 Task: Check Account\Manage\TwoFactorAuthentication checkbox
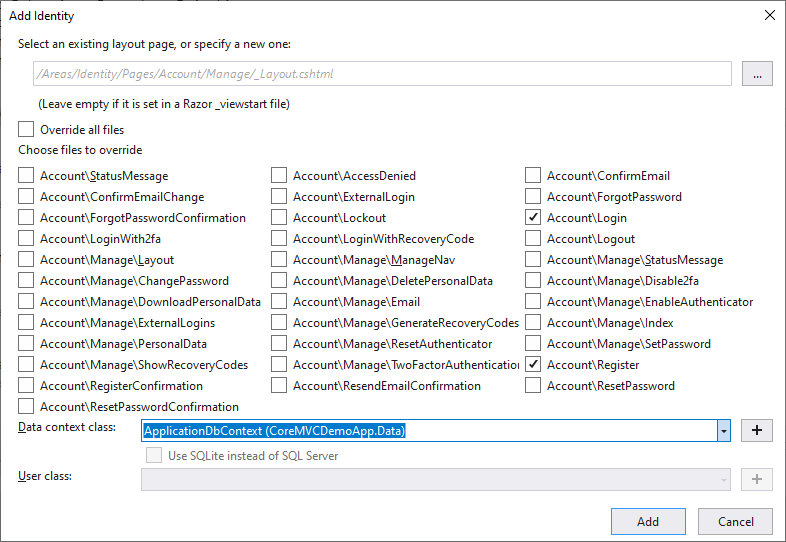[279, 365]
